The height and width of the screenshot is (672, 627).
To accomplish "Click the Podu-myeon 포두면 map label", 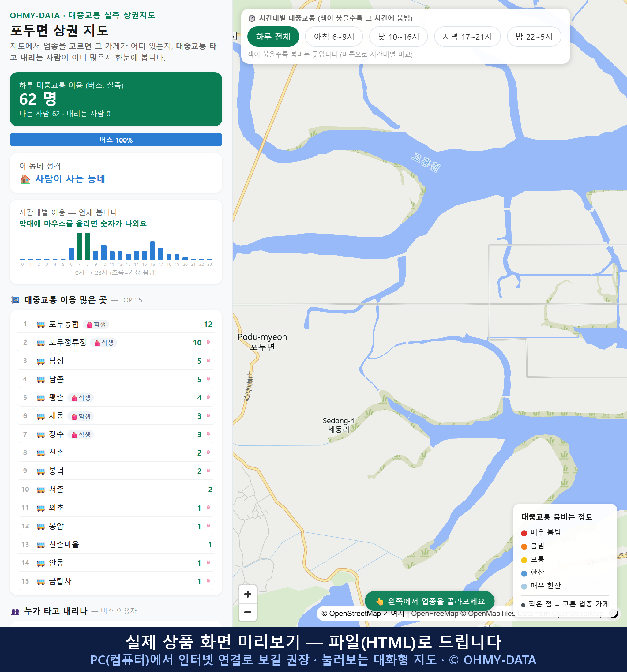I will [x=262, y=342].
